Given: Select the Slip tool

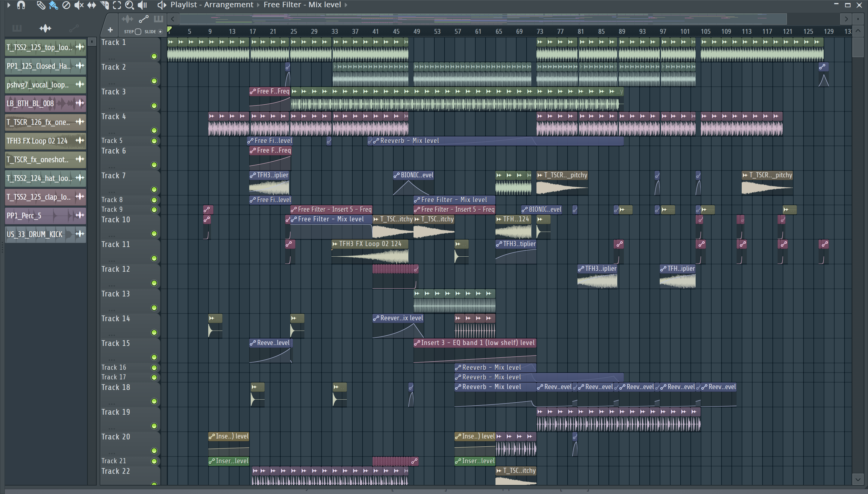Looking at the screenshot, I should [92, 5].
